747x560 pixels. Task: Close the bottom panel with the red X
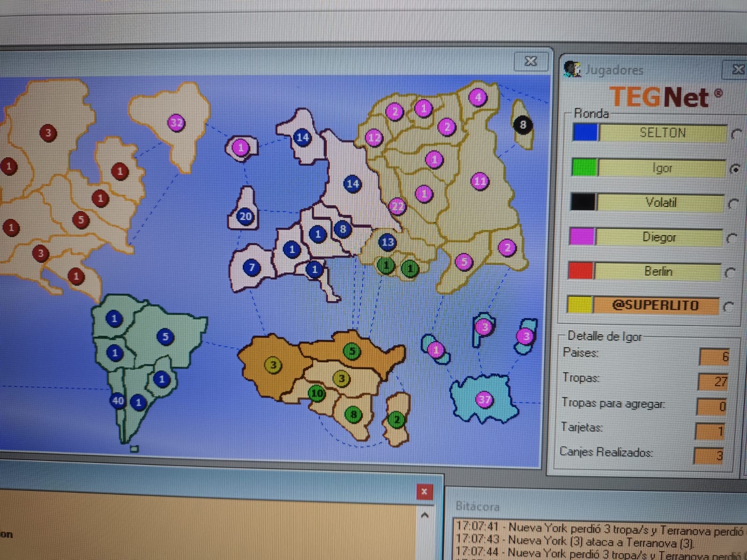point(424,491)
